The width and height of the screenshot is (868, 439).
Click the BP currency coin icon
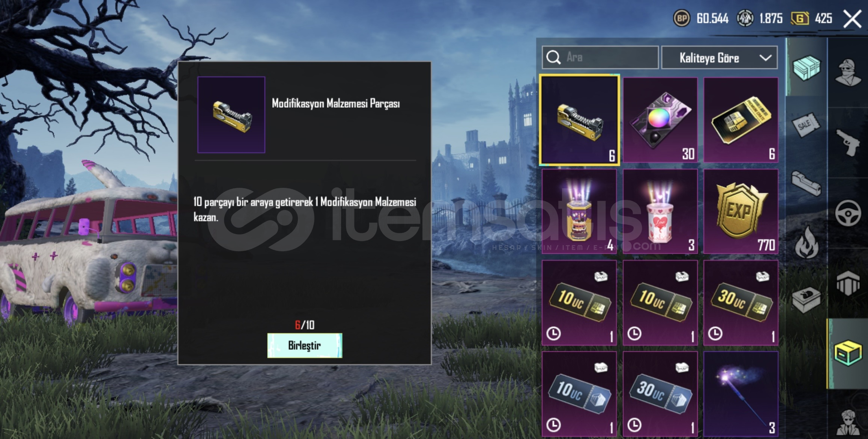coord(682,18)
